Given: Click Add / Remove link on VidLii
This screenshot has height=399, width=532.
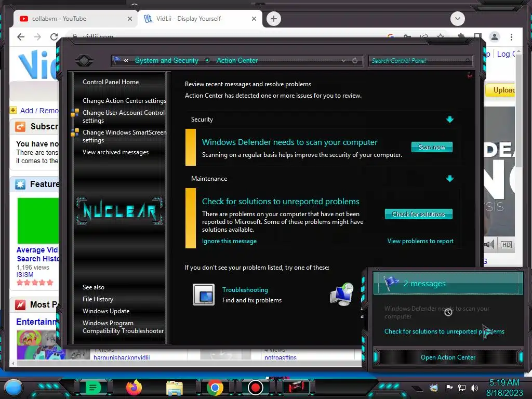Looking at the screenshot, I should [x=38, y=111].
